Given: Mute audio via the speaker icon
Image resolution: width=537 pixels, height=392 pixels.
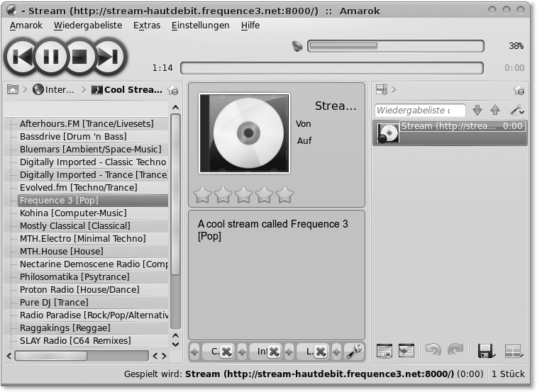Looking at the screenshot, I should [x=297, y=46].
